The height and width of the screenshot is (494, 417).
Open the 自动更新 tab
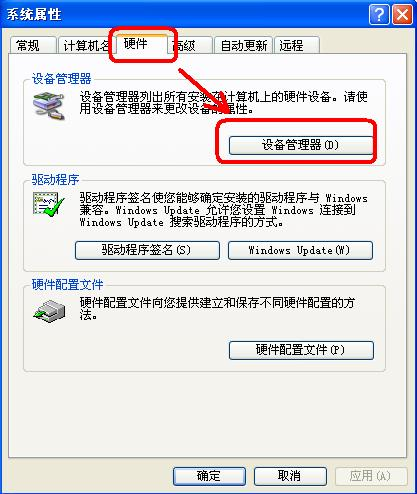click(244, 45)
